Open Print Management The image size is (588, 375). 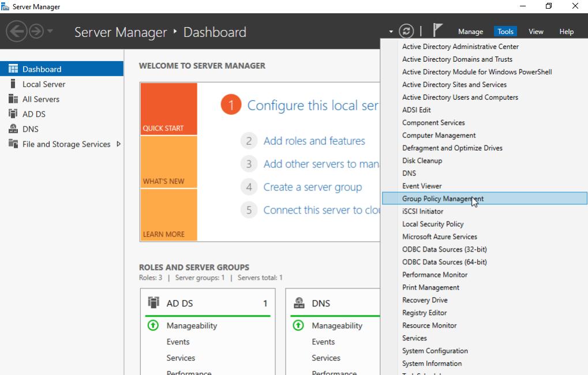(485, 287)
